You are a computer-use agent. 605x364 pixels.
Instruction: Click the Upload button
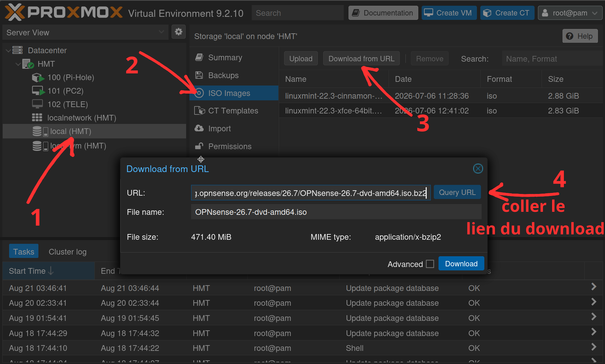click(301, 59)
